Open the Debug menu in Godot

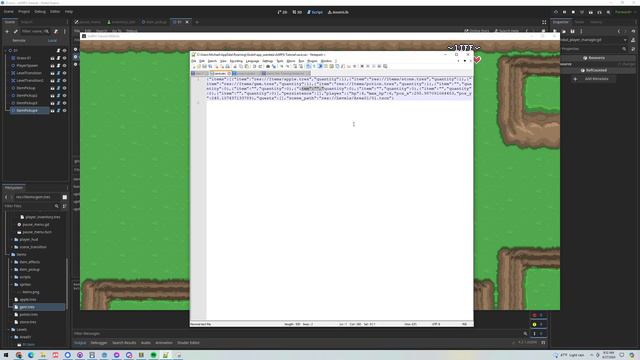(40, 12)
